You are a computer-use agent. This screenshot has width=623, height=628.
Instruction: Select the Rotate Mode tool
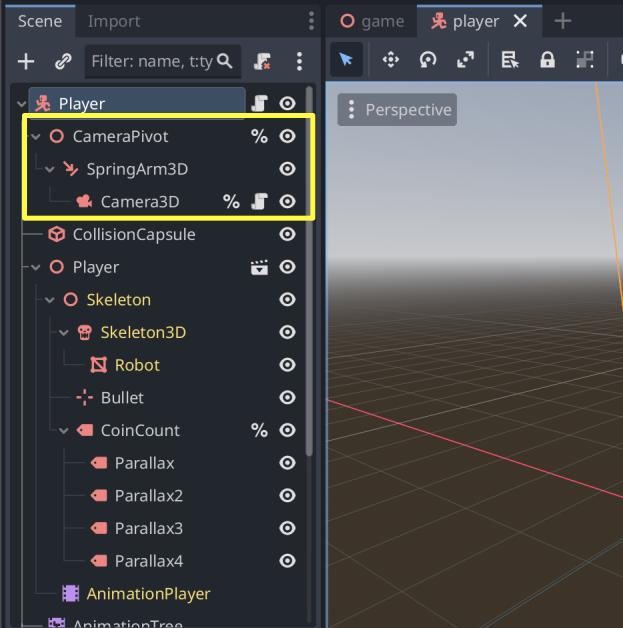[428, 60]
